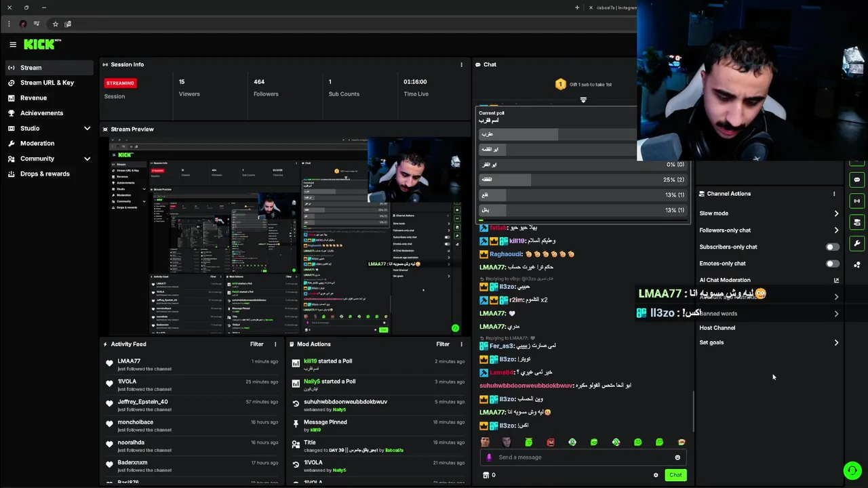Open Banned words options arrow
This screenshot has width=868, height=488.
tap(836, 314)
